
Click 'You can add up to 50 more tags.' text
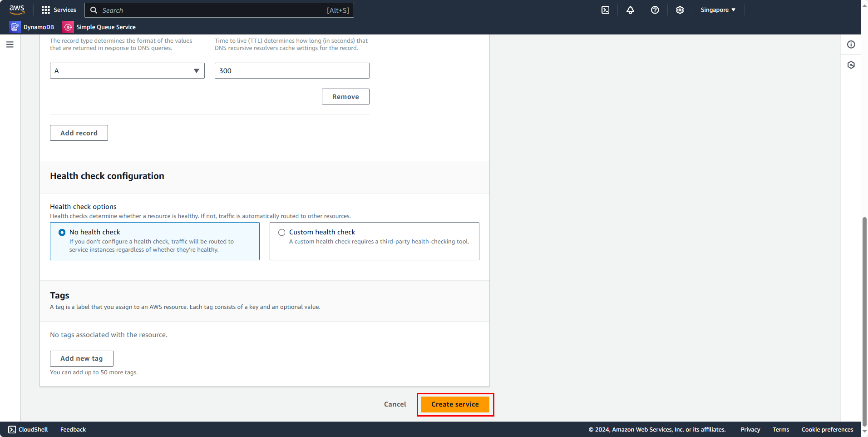(x=94, y=372)
